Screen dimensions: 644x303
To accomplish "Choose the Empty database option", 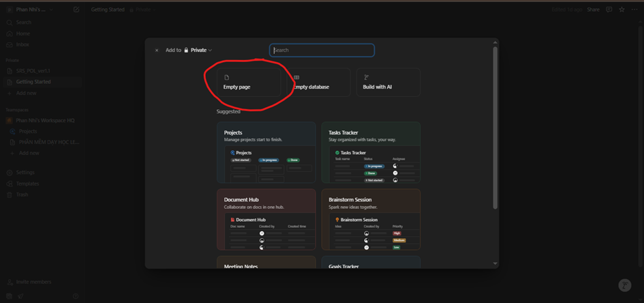I will click(x=314, y=82).
